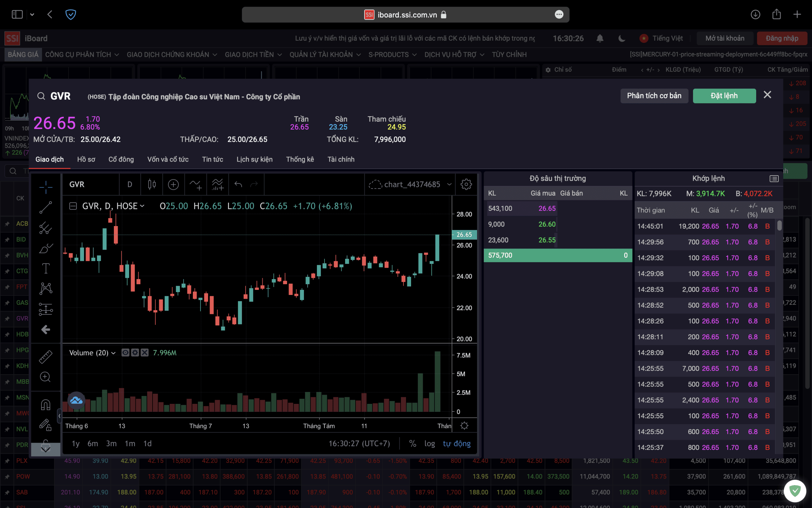Open the Chỉ số settings gear
Image resolution: width=812 pixels, height=508 pixels.
[548, 70]
